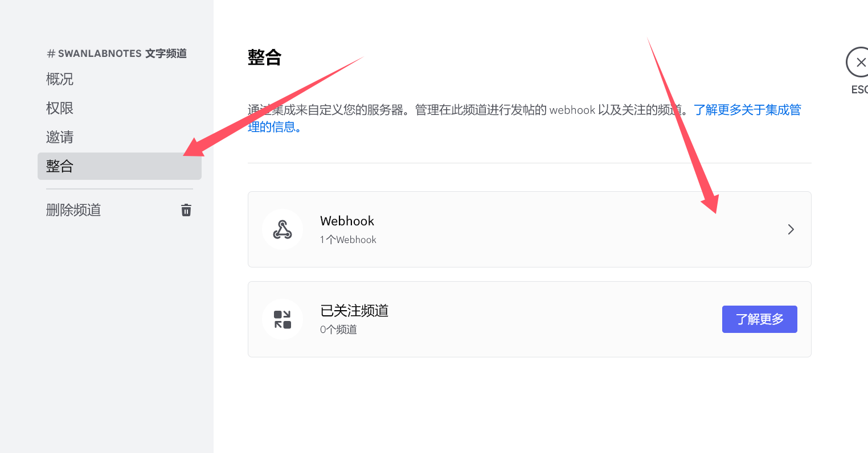Click the 已关注频道 title text
The width and height of the screenshot is (868, 453).
pyautogui.click(x=354, y=311)
